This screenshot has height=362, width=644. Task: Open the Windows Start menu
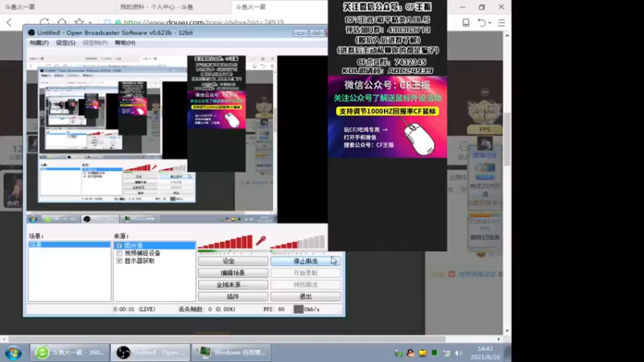tap(14, 352)
